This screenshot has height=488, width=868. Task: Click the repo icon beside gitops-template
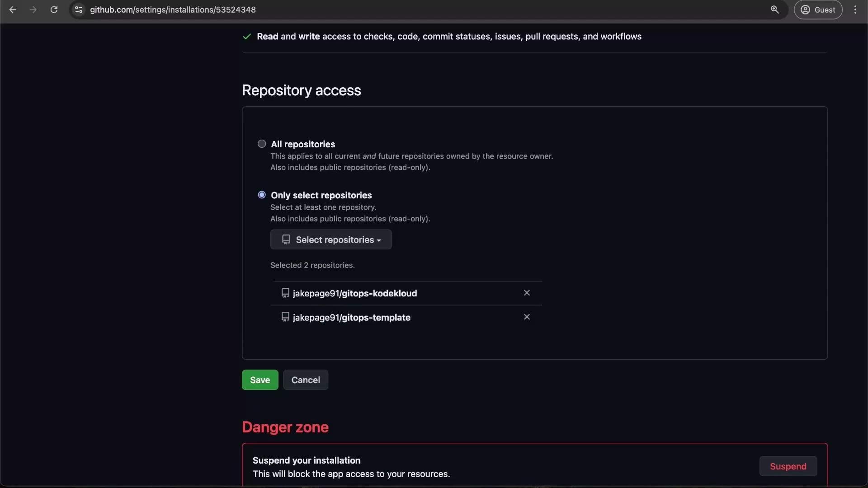285,317
